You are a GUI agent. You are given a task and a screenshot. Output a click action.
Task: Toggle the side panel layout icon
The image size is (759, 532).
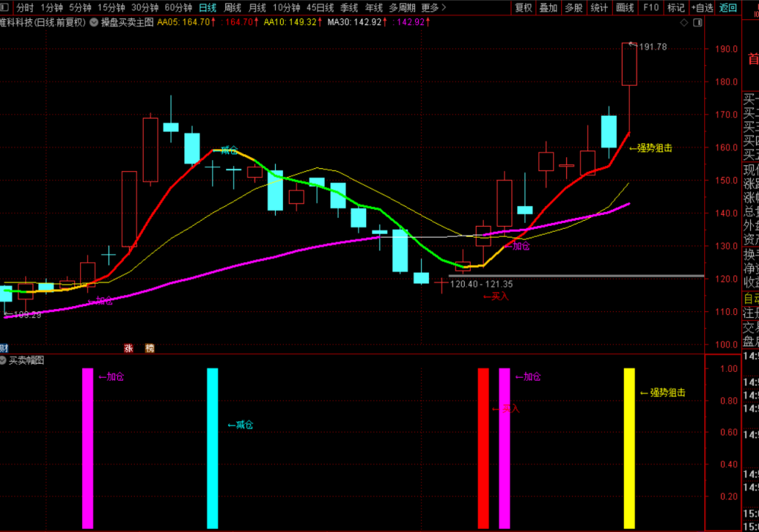(697, 23)
